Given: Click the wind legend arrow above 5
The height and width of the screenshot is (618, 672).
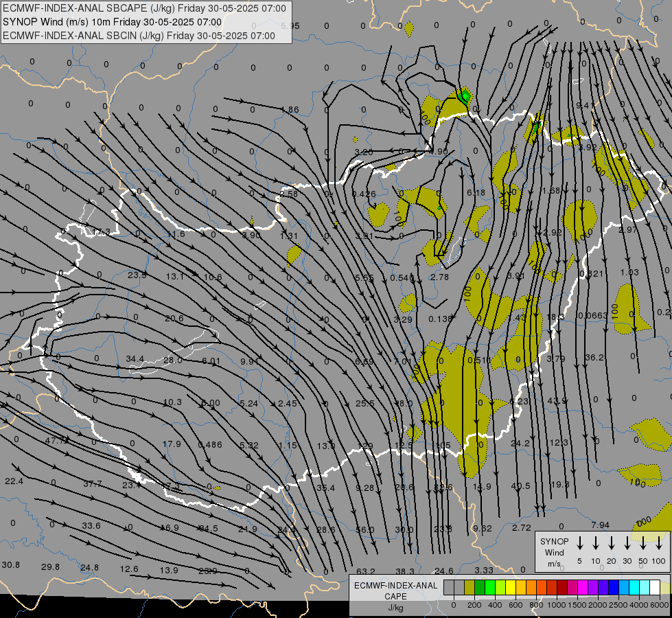Looking at the screenshot, I should [580, 543].
